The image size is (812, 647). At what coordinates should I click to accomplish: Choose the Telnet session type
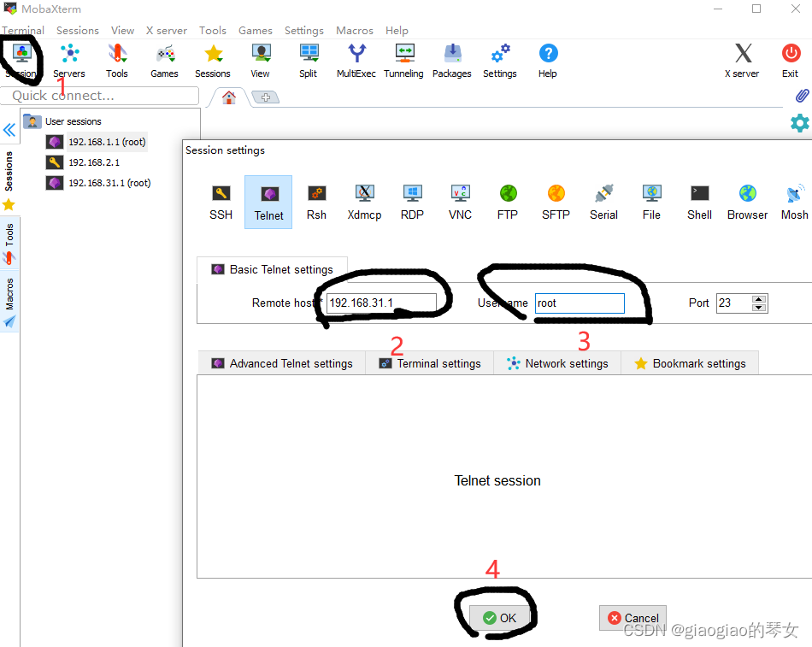pyautogui.click(x=268, y=202)
